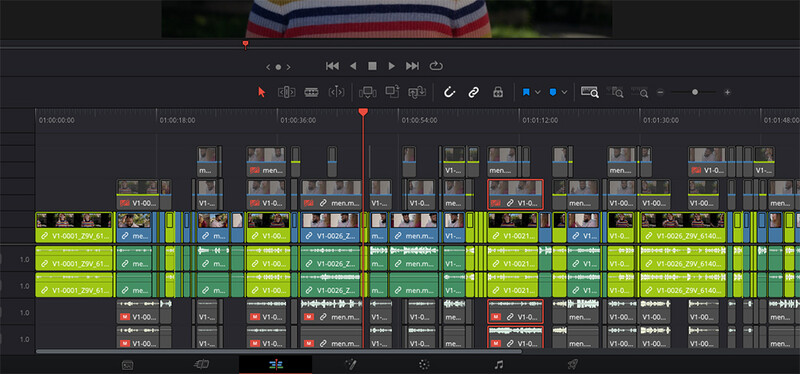Toggle magnet Snapping on the timeline
Screen dimensions: 800x374
(x=449, y=92)
